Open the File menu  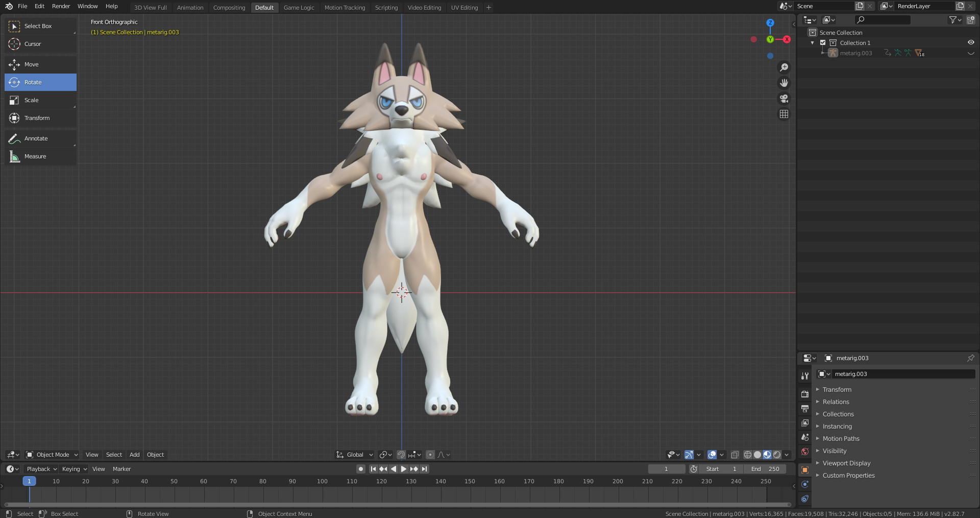coord(22,6)
